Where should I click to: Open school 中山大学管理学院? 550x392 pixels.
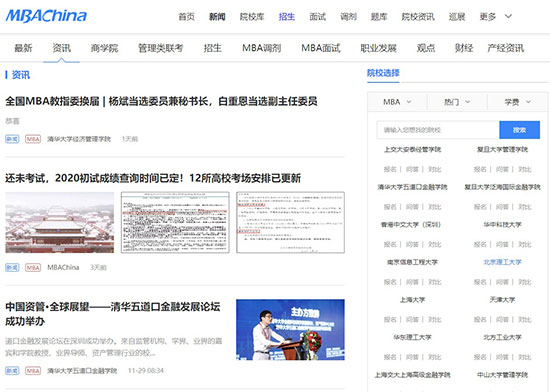pos(502,375)
